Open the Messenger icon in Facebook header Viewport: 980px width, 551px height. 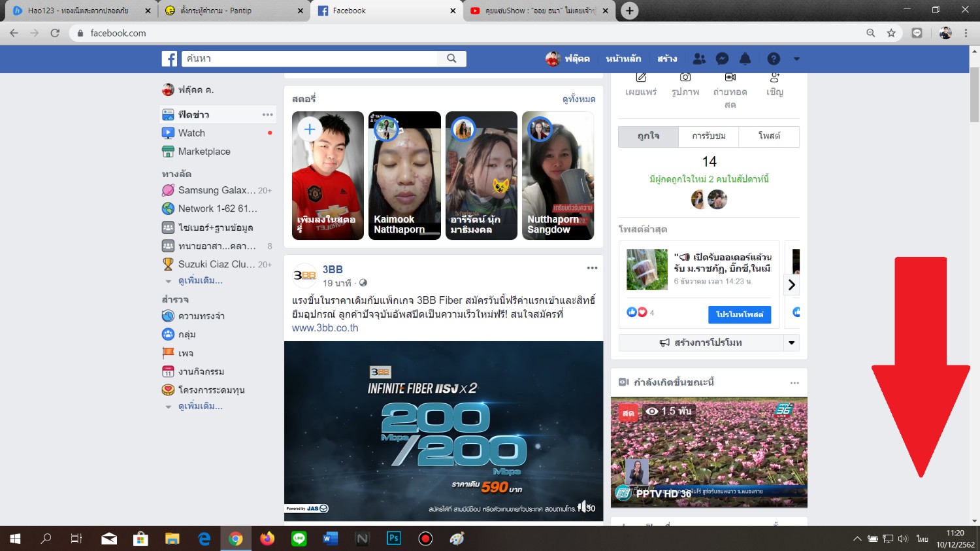[x=722, y=59]
